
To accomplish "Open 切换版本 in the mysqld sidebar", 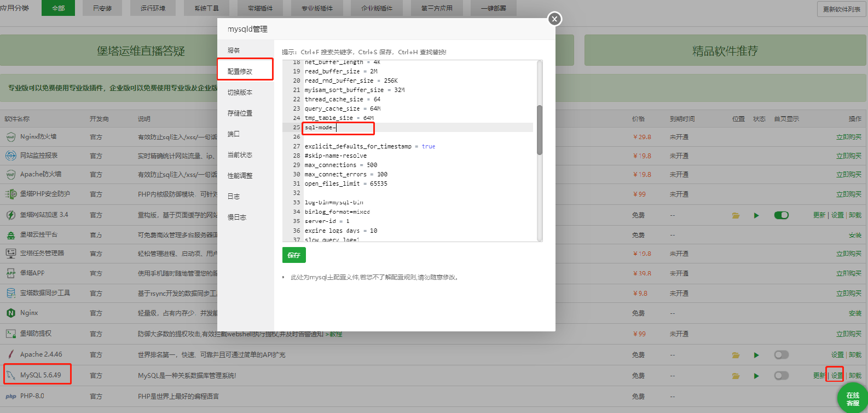I will tap(240, 93).
